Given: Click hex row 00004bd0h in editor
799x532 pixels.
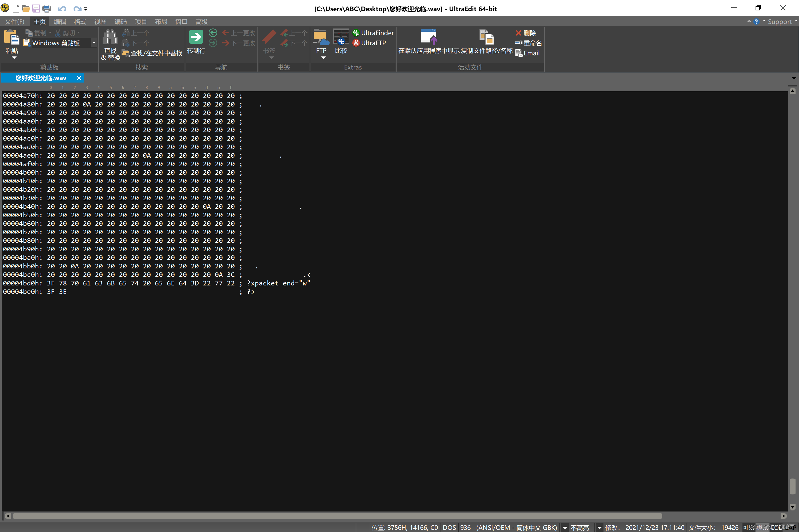Looking at the screenshot, I should pyautogui.click(x=156, y=283).
